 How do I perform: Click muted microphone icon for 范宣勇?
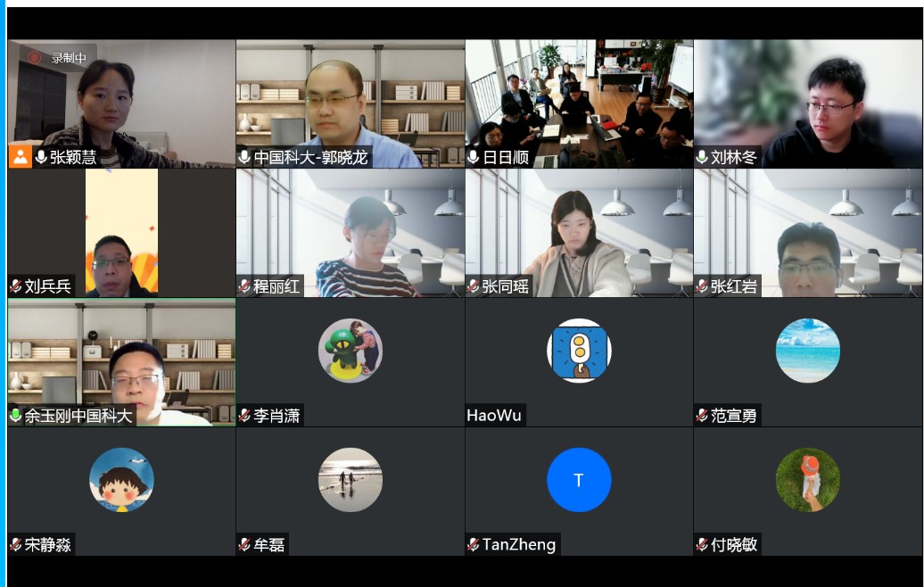point(702,416)
